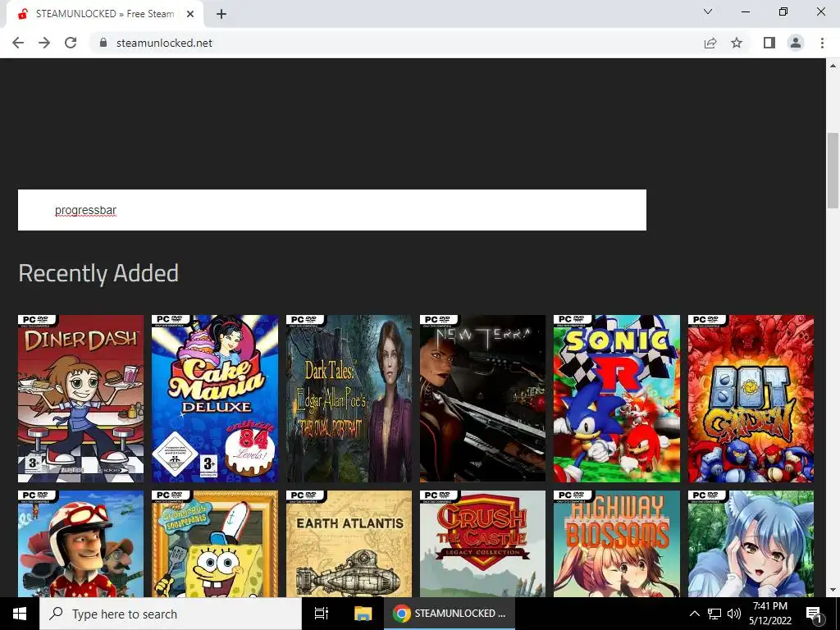Open Dark Tales Edgar Allan Poe cover

coord(349,399)
